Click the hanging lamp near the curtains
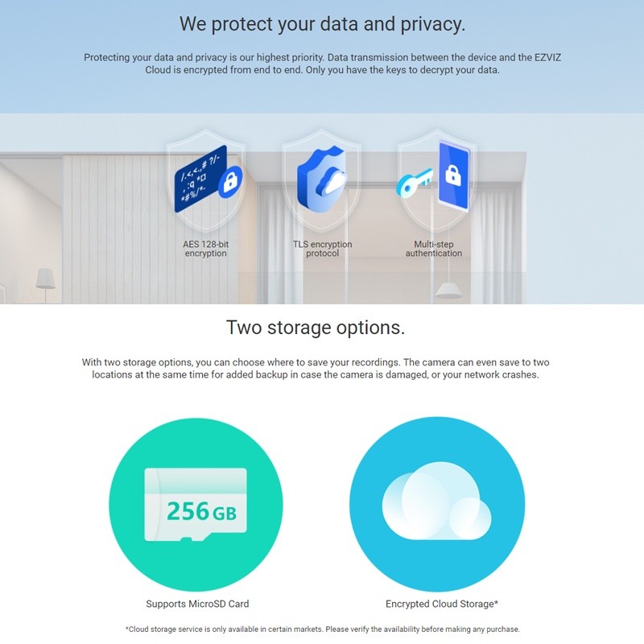The width and height of the screenshot is (644, 644). [x=448, y=290]
